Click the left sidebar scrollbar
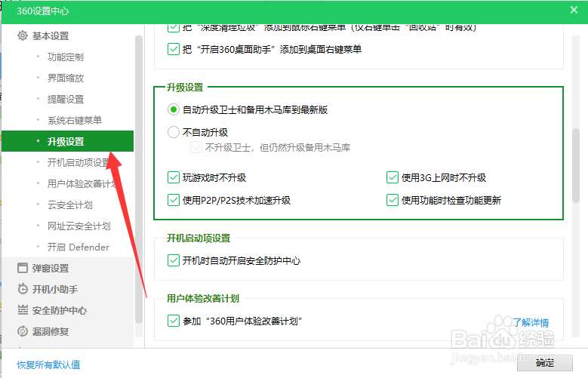The image size is (588, 378). pos(139,180)
